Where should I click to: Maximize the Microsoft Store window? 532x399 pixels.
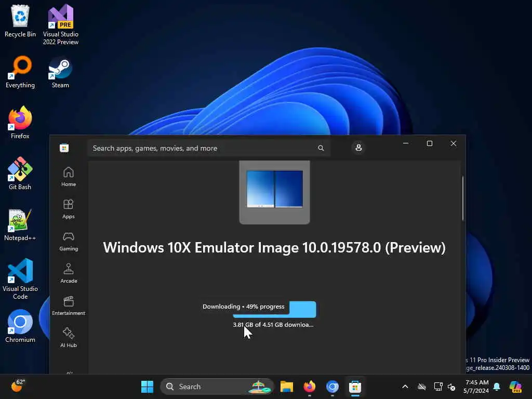tap(430, 143)
